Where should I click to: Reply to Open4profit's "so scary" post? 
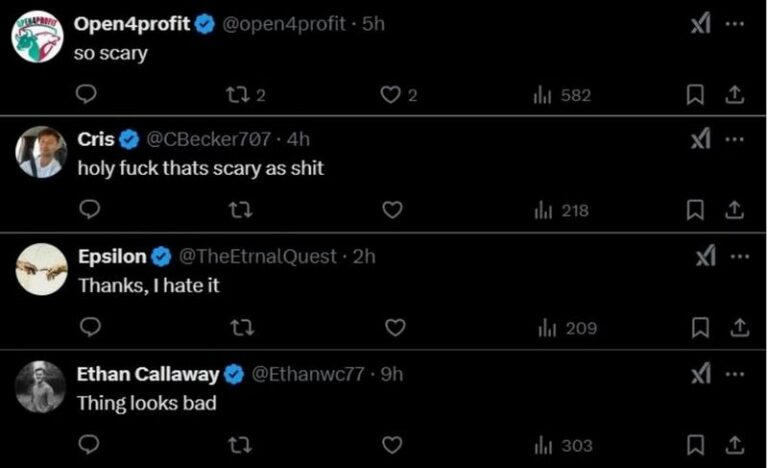87,95
